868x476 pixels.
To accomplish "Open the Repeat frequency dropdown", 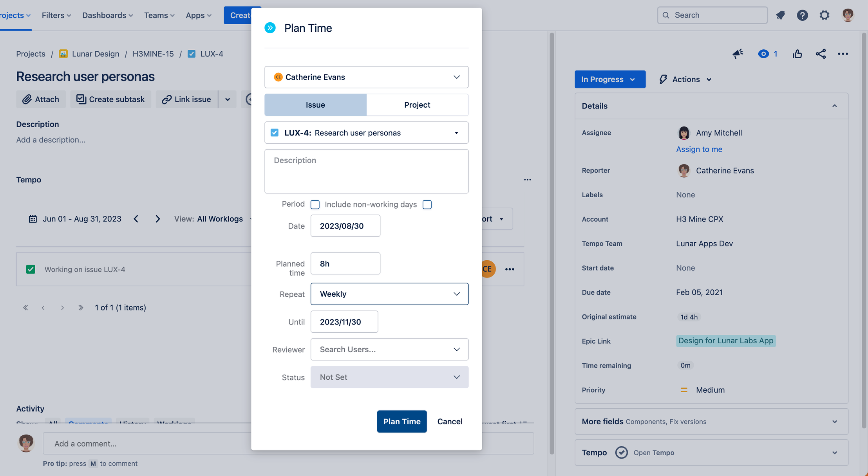I will pos(389,294).
